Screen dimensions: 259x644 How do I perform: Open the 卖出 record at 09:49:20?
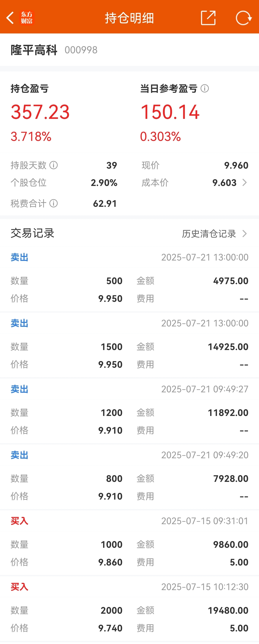pyautogui.click(x=129, y=477)
